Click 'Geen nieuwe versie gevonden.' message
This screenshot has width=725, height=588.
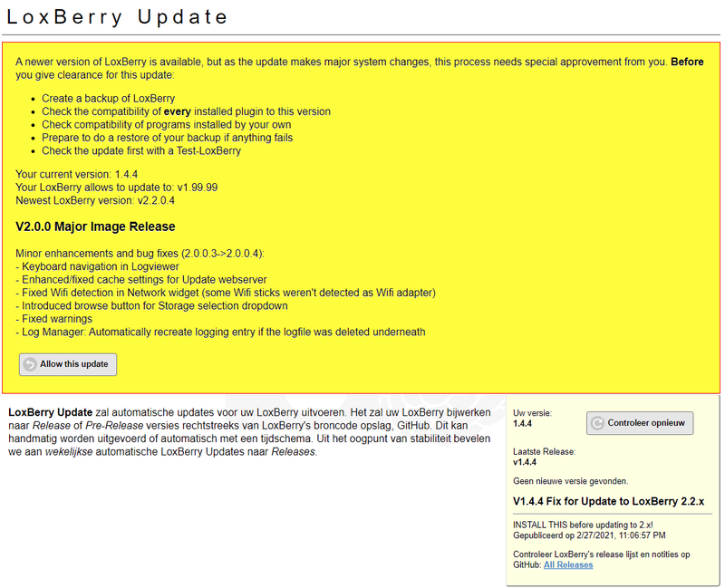tap(571, 481)
